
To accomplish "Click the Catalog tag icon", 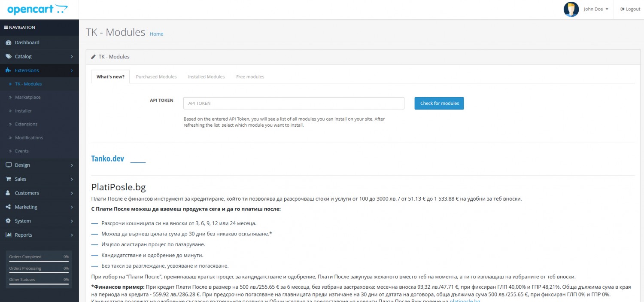I will click(8, 57).
